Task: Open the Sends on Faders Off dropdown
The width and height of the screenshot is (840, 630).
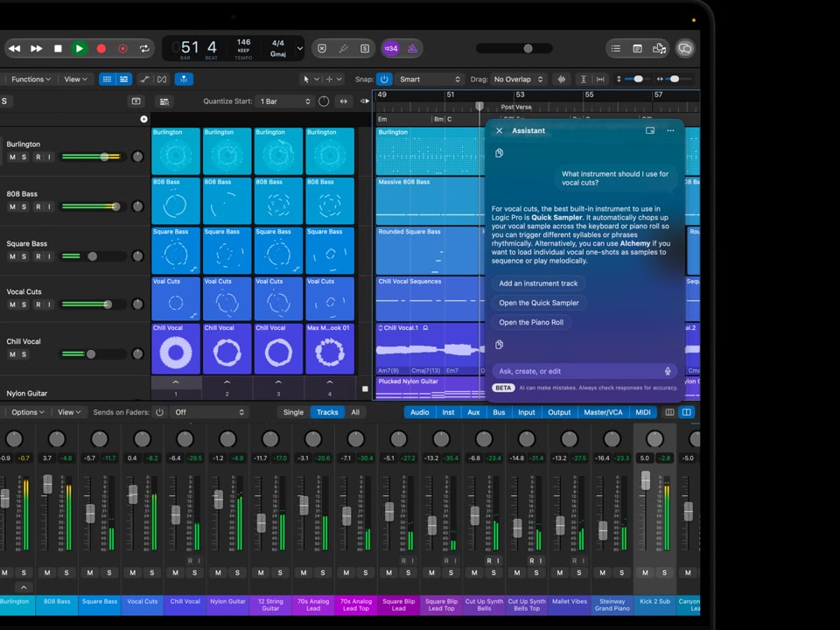Action: [208, 412]
